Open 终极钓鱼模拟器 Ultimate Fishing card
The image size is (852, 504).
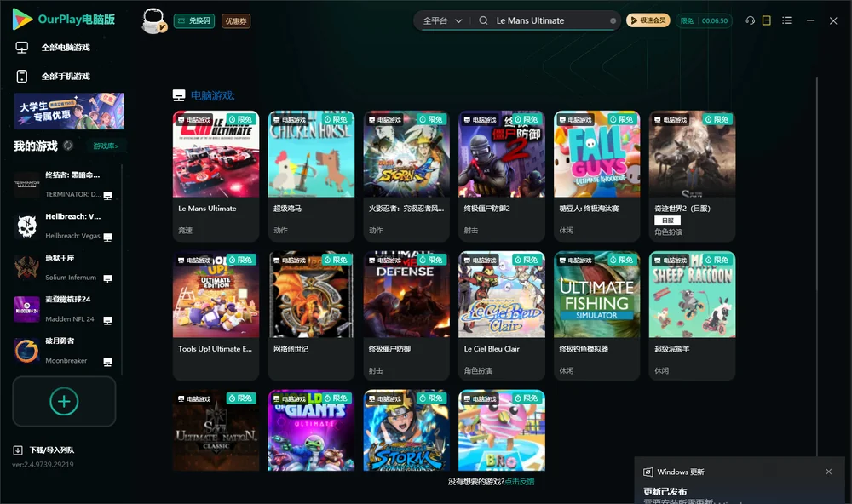click(596, 316)
